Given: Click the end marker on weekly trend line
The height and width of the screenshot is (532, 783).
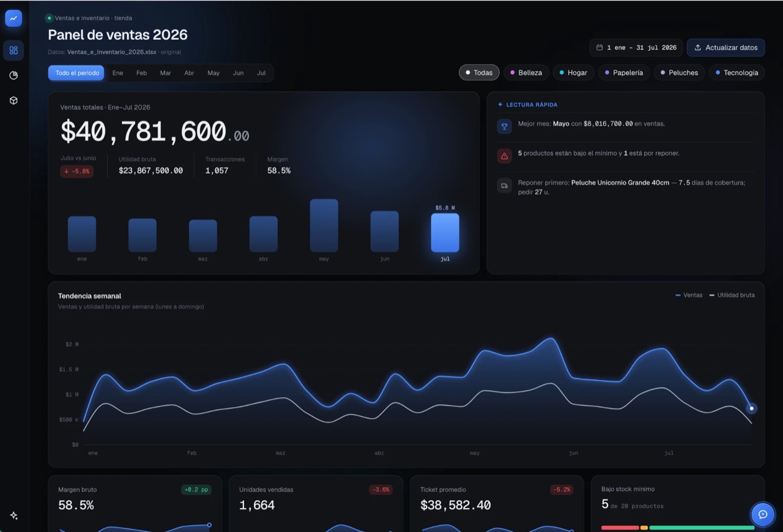Looking at the screenshot, I should click(x=752, y=408).
